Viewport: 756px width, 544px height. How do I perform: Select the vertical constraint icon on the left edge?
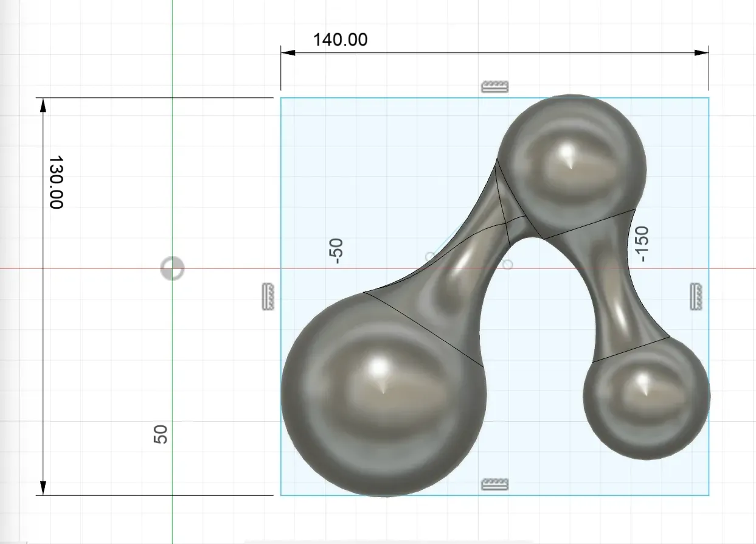coord(267,296)
